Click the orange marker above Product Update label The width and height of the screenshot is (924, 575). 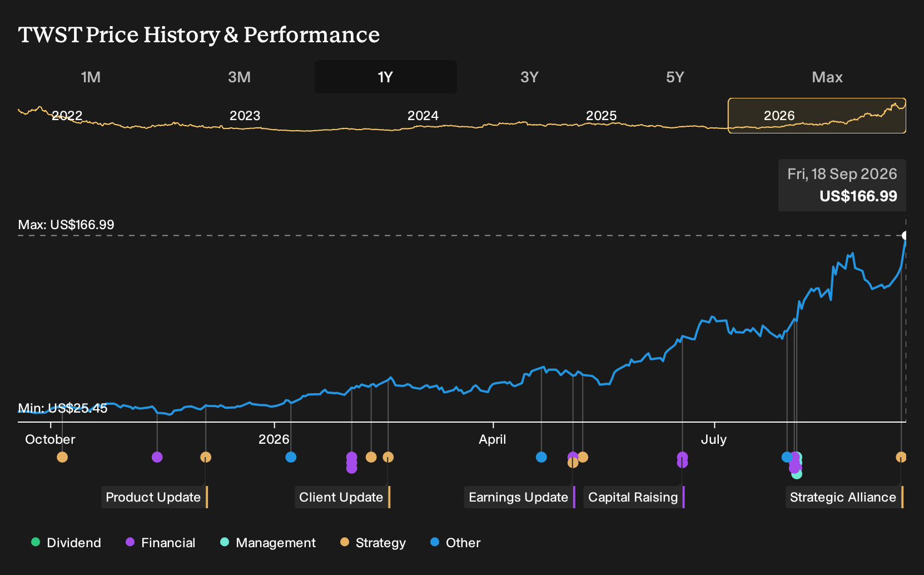[206, 457]
